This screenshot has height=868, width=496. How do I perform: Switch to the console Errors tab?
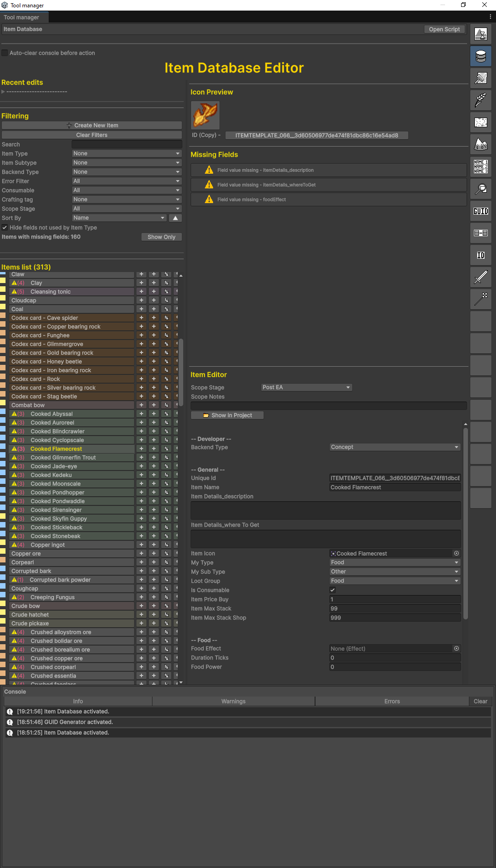392,701
